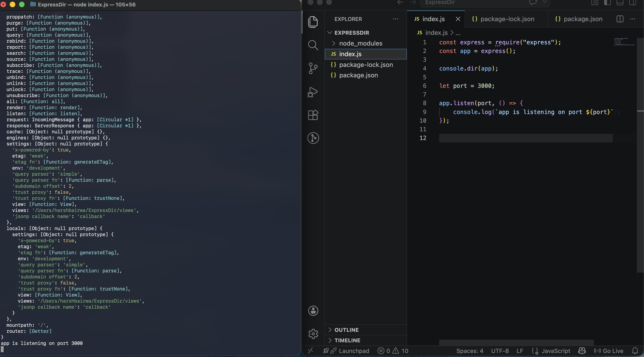Screen dimensions: 644x357
Task: Expand the node_modules folder
Action: (361, 43)
